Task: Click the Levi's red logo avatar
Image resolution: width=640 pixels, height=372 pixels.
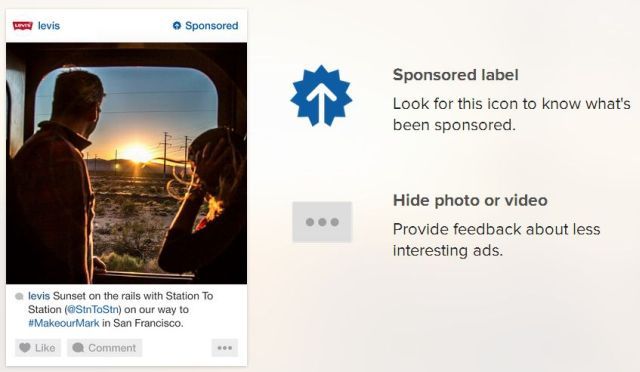Action: pyautogui.click(x=23, y=26)
